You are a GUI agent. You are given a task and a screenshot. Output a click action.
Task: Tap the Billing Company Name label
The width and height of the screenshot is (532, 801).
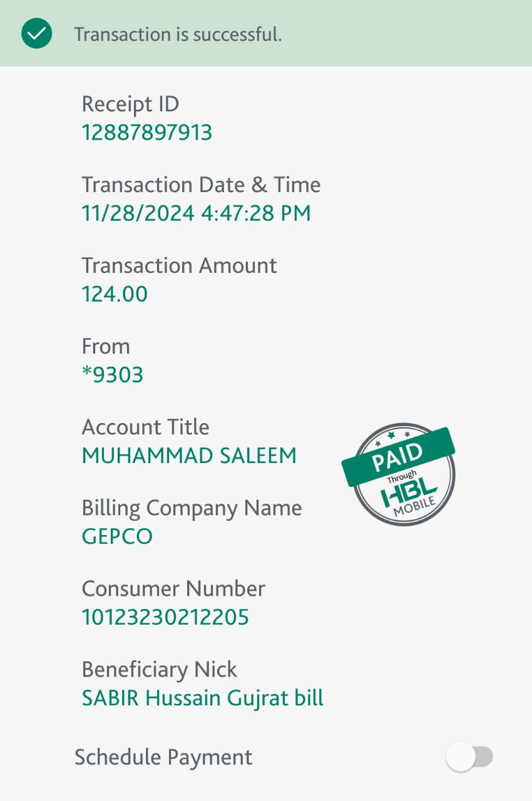(x=192, y=508)
